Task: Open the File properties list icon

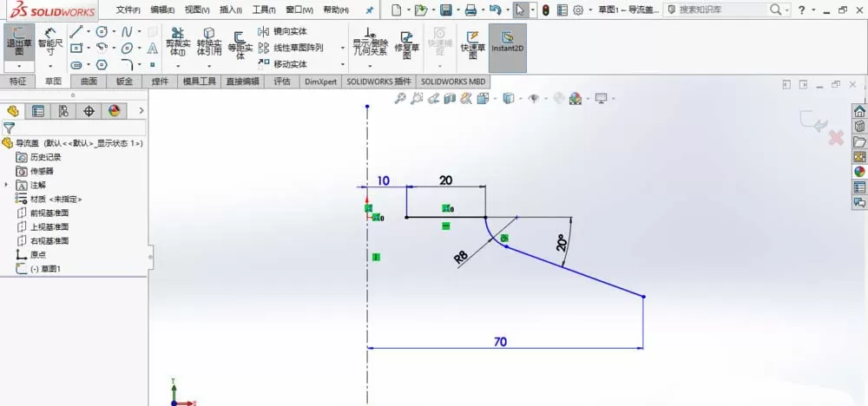Action: 562,10
